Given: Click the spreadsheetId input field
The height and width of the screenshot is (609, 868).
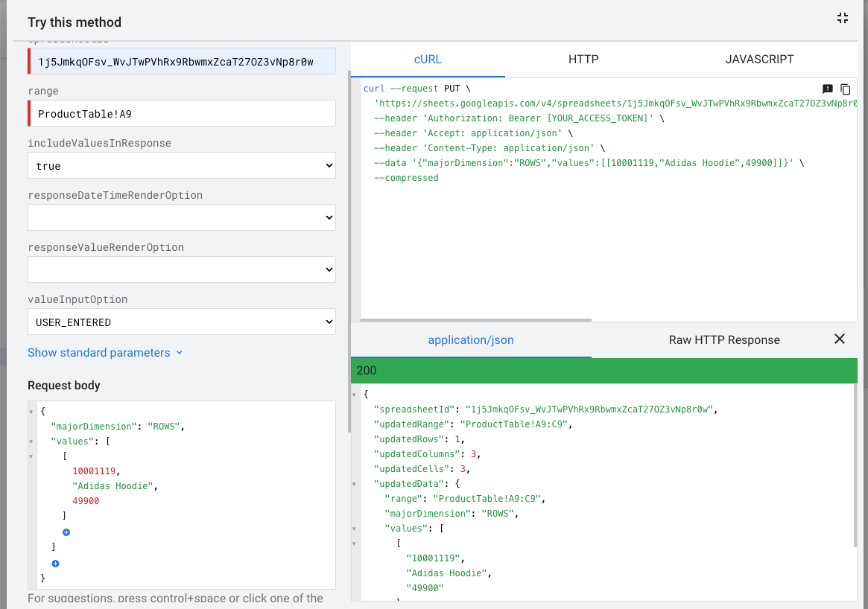Looking at the screenshot, I should (x=182, y=61).
